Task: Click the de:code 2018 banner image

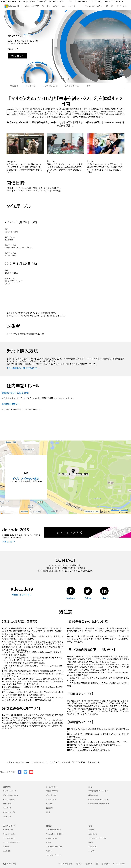Action: click(87, 532)
